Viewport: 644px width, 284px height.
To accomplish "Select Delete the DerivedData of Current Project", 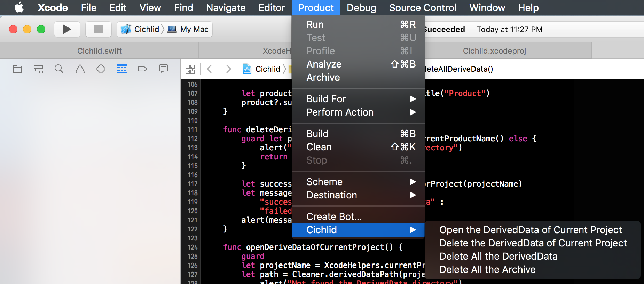I will click(x=532, y=243).
